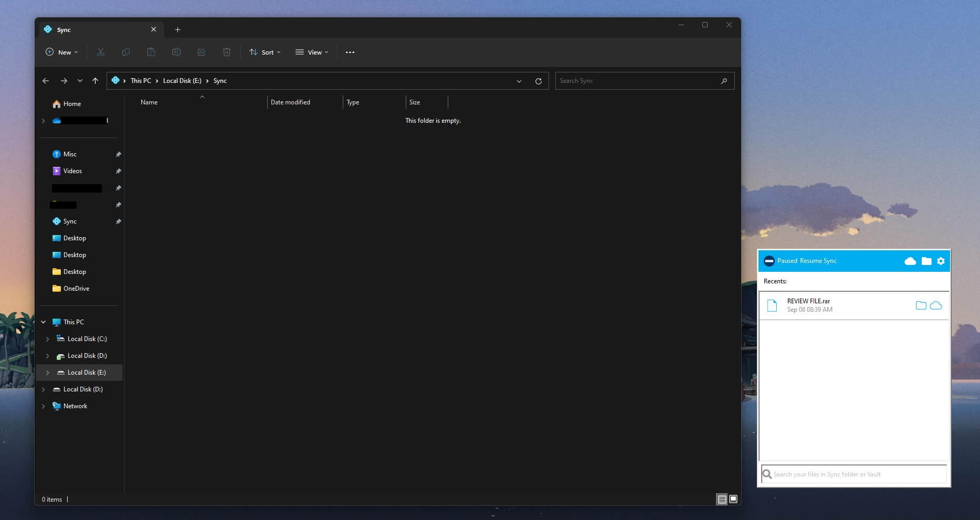Open the last Desktop entry above OneDrive
Viewport: 980px width, 520px height.
[69, 272]
